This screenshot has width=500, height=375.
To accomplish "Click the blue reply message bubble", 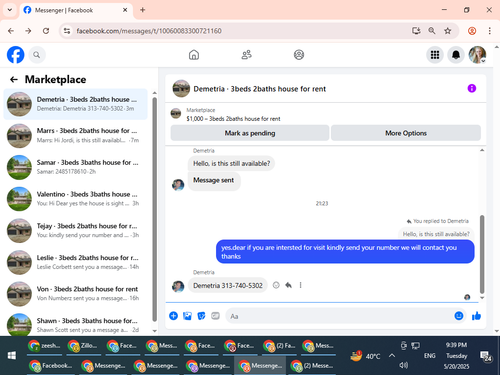I will coord(345,252).
